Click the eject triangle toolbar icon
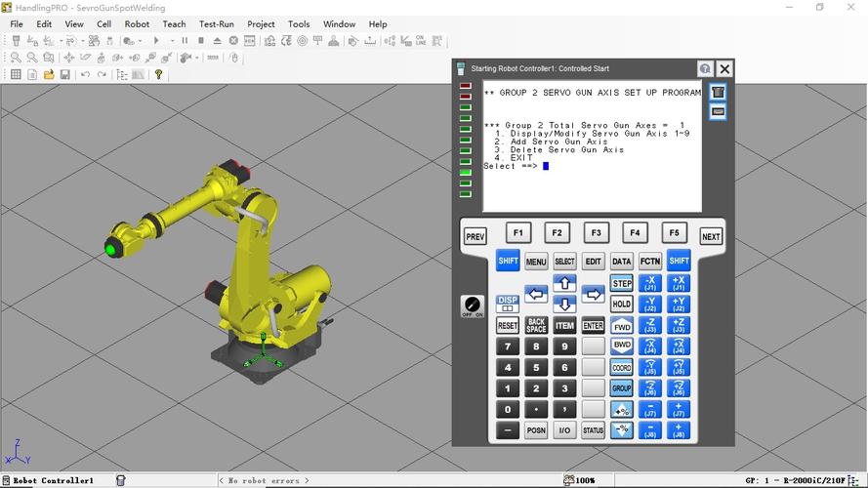Image resolution: width=868 pixels, height=488 pixels. tap(217, 41)
